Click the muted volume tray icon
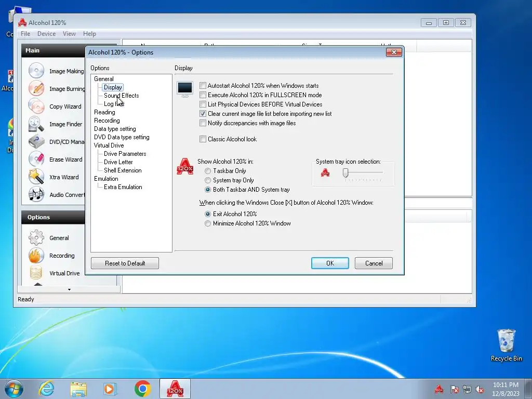 480,389
